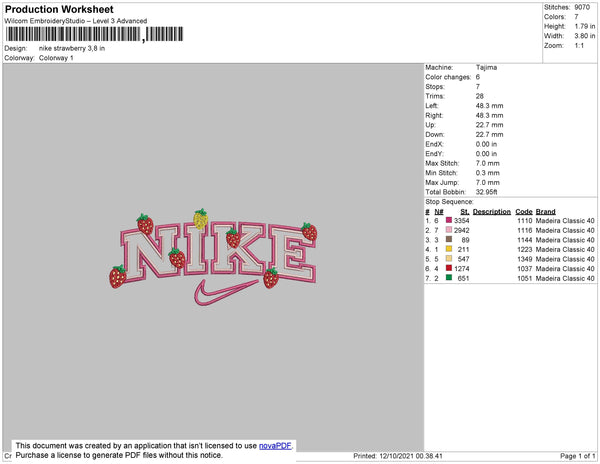Viewport: 600px width, 464px height.
Task: Click the 'Left:' value '48.3 mm'
Action: click(x=489, y=106)
